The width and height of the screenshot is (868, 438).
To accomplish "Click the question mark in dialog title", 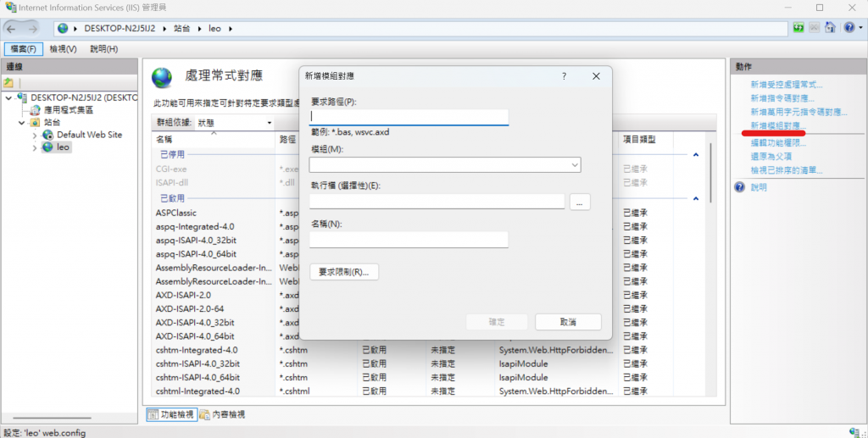I will point(564,76).
